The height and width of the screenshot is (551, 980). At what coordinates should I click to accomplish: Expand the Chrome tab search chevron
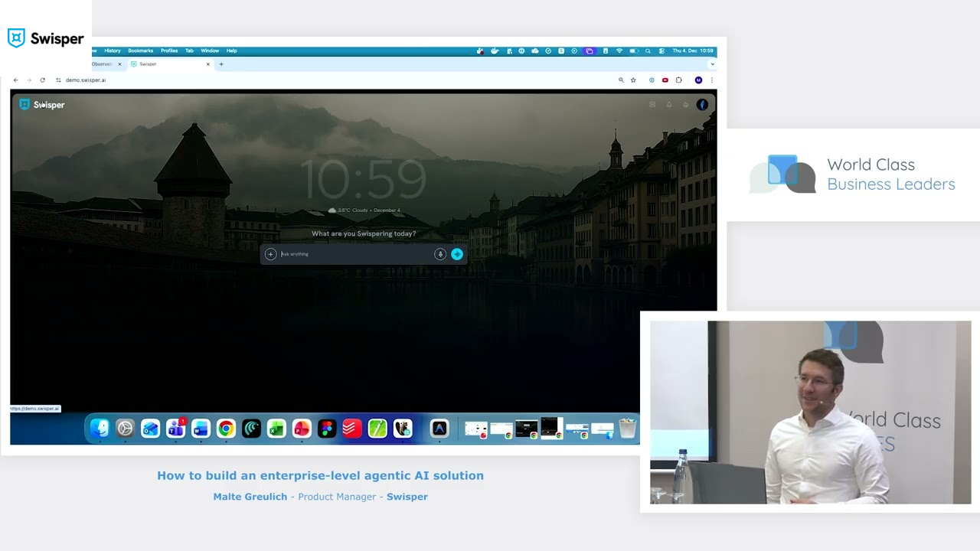(x=712, y=64)
